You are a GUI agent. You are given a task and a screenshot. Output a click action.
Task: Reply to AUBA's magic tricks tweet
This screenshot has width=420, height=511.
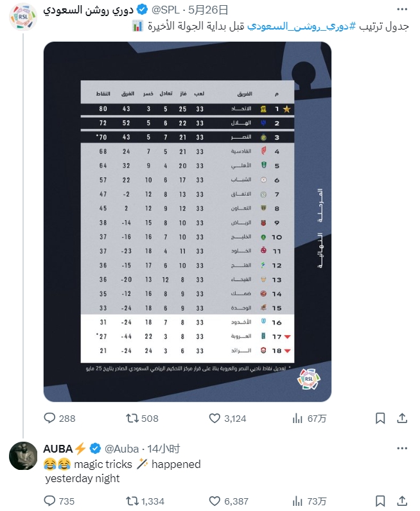click(x=50, y=501)
